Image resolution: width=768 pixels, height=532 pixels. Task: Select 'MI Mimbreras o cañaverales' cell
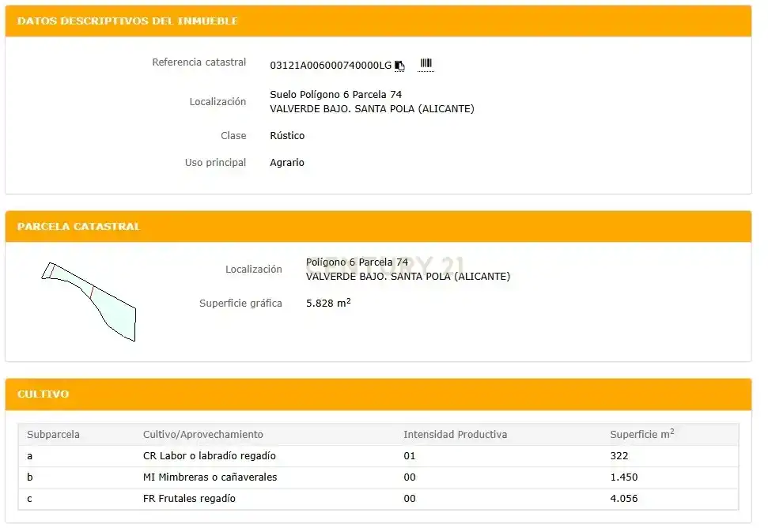(210, 477)
